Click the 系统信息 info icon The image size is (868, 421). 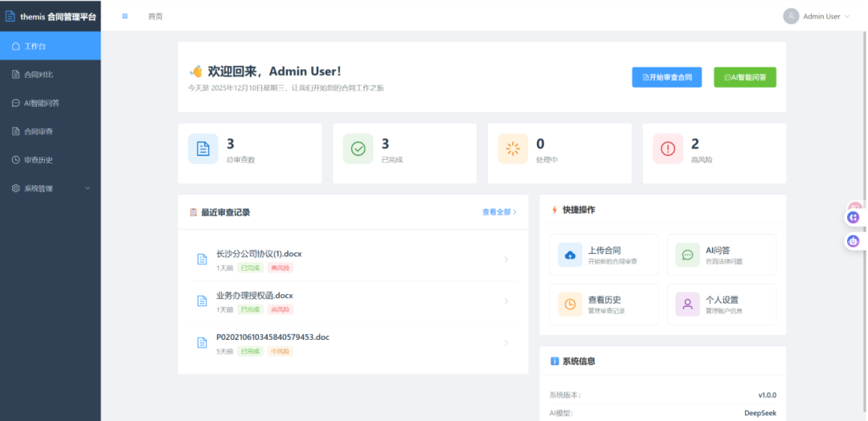point(555,362)
